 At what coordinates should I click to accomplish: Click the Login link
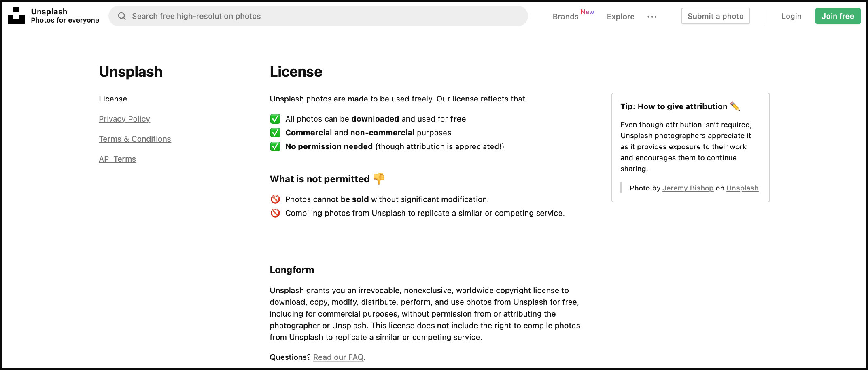tap(791, 16)
